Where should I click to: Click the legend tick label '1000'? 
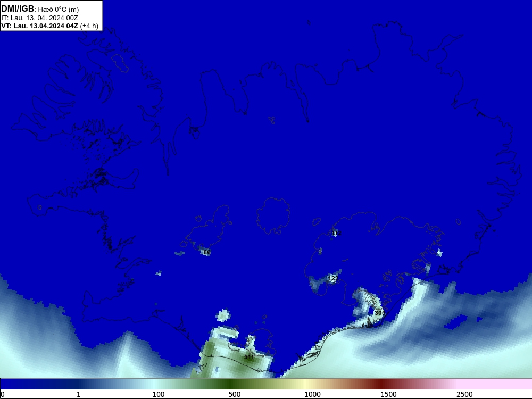[312, 394]
